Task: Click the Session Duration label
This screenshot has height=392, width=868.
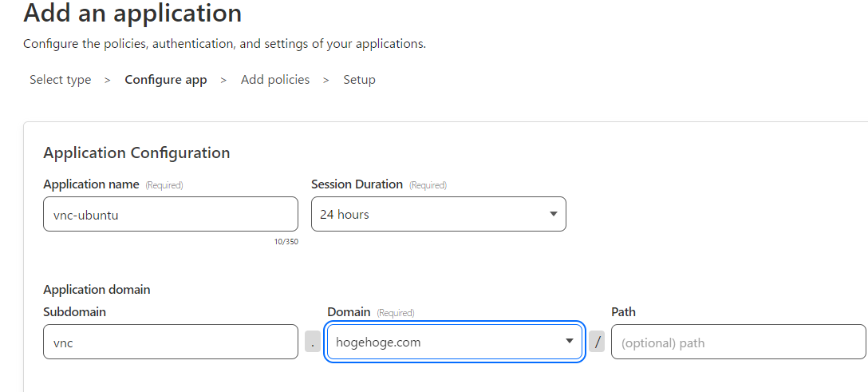Action: coord(357,184)
